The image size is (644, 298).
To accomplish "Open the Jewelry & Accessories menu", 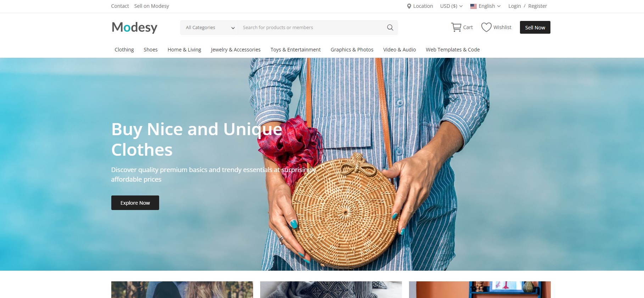I will click(236, 50).
